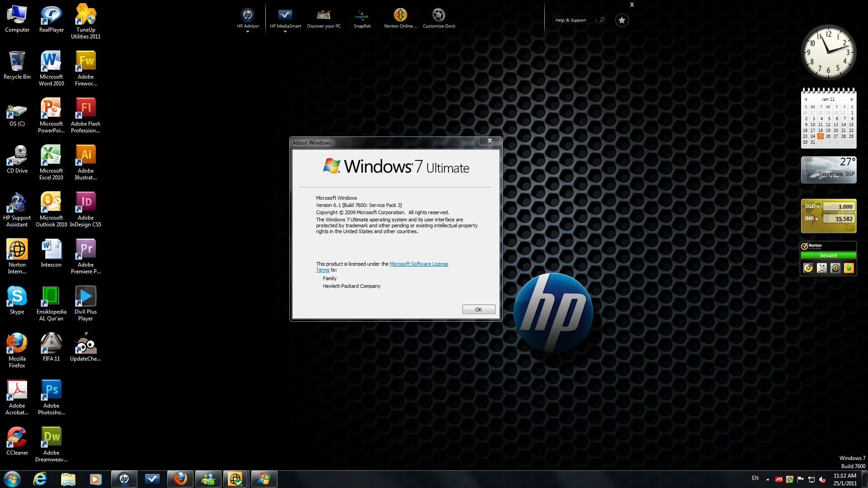Start TuneUp Utilities 2011
This screenshot has height=488, width=868.
tap(85, 13)
